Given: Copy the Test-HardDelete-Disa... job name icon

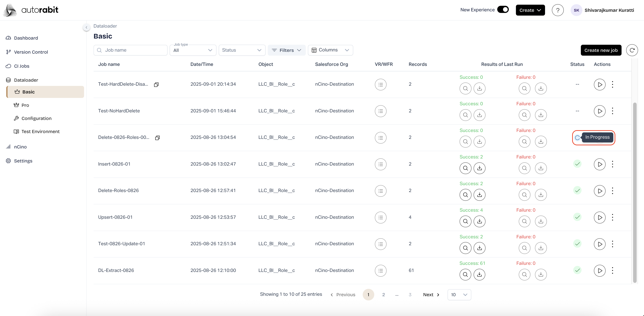Looking at the screenshot, I should 156,85.
